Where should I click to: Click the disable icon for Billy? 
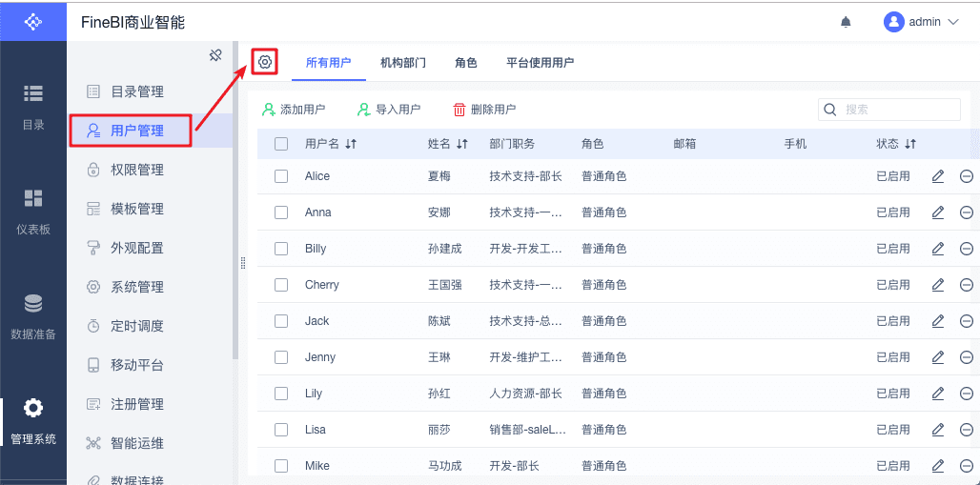pos(966,249)
